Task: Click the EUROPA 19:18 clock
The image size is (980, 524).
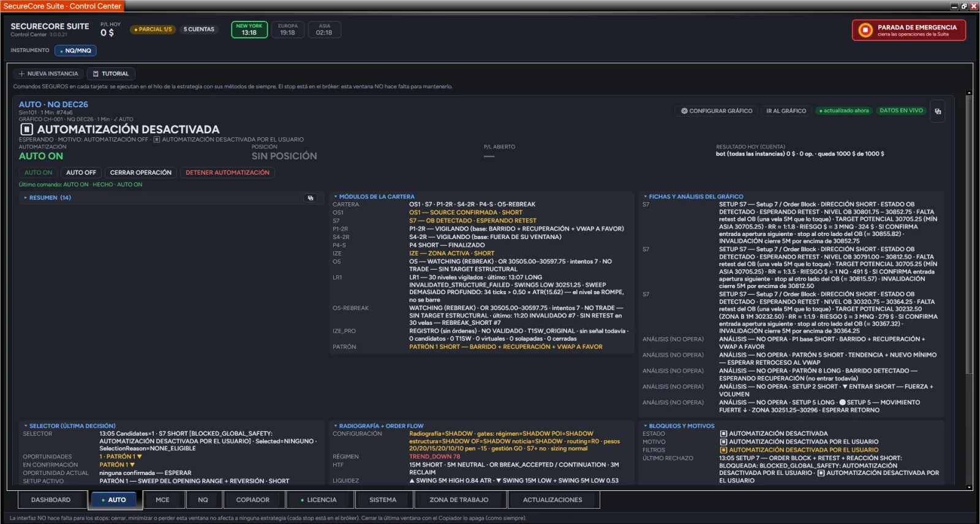Action: pos(288,29)
